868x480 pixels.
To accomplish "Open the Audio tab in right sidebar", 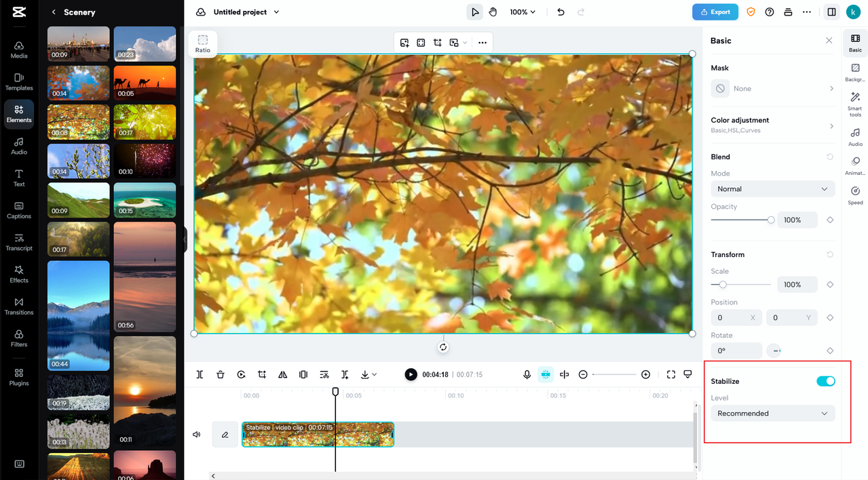I will (855, 137).
